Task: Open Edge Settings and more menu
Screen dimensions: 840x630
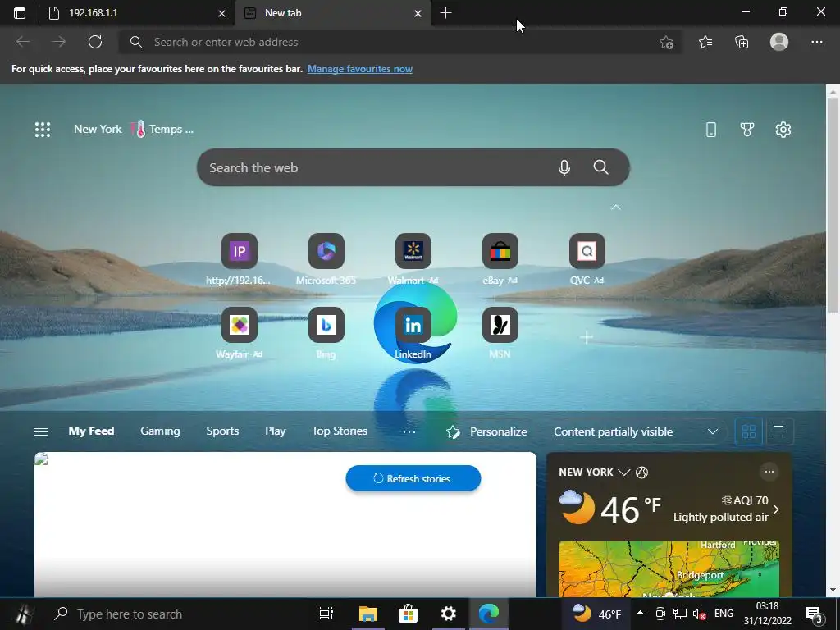Action: (x=816, y=42)
